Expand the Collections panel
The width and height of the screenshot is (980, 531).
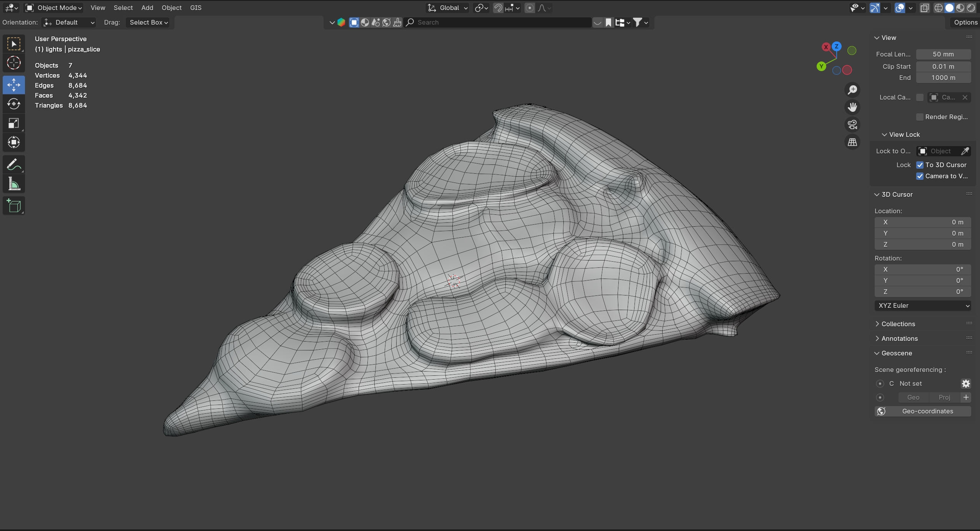pyautogui.click(x=898, y=324)
